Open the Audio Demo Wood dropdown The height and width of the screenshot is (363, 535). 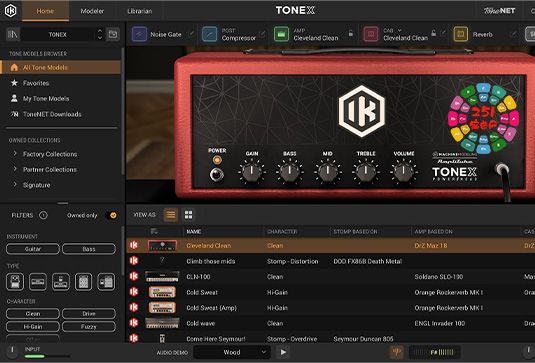[232, 352]
